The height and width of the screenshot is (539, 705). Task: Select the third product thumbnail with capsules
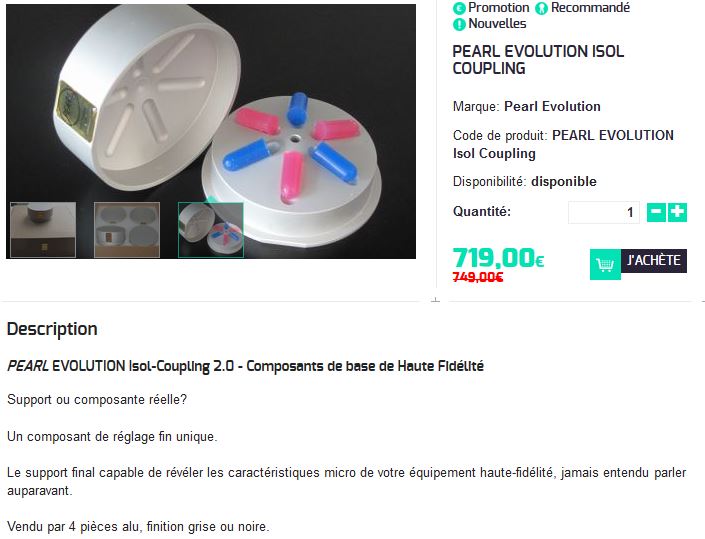(x=211, y=230)
